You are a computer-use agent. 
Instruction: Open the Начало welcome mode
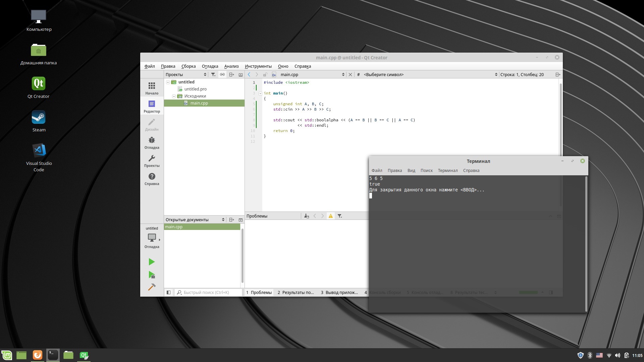coord(152,88)
